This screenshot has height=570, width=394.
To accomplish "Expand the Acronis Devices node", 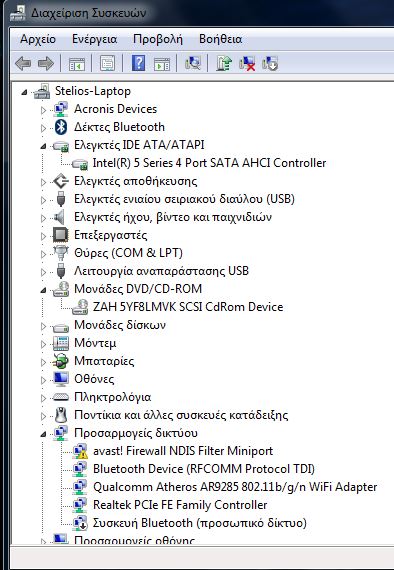I will click(43, 109).
